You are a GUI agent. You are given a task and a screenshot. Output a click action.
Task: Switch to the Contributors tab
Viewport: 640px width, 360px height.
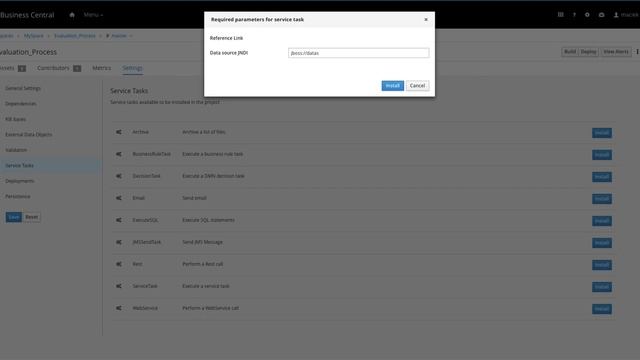click(x=59, y=68)
